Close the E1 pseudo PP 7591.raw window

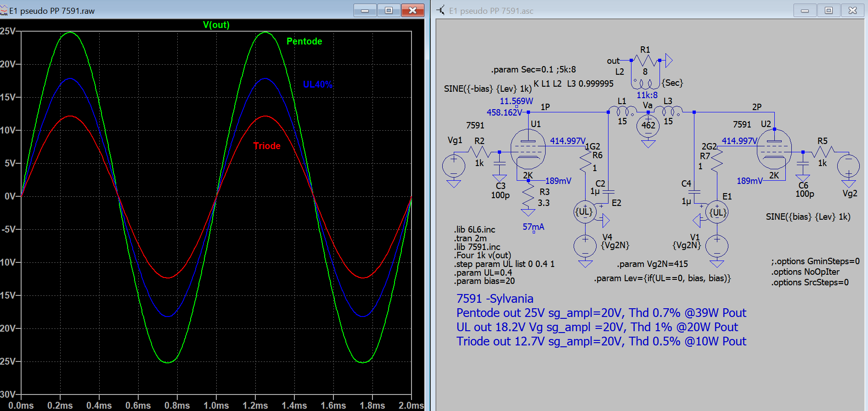[412, 10]
